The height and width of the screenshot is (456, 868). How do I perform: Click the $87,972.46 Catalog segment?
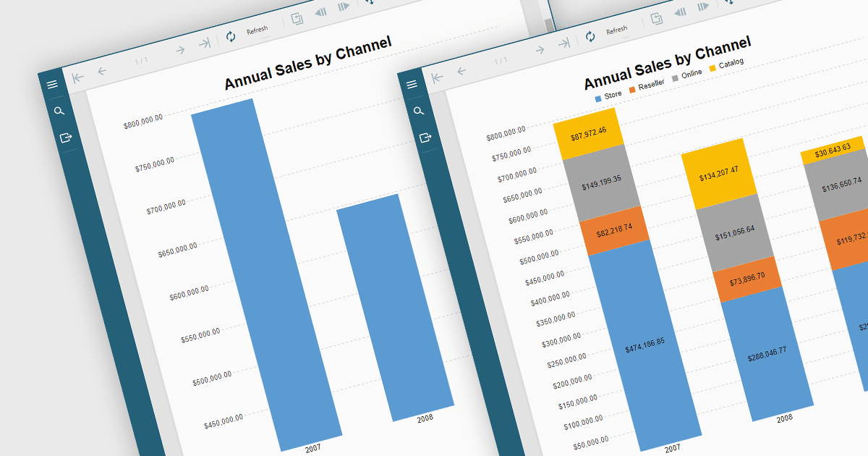tap(587, 133)
